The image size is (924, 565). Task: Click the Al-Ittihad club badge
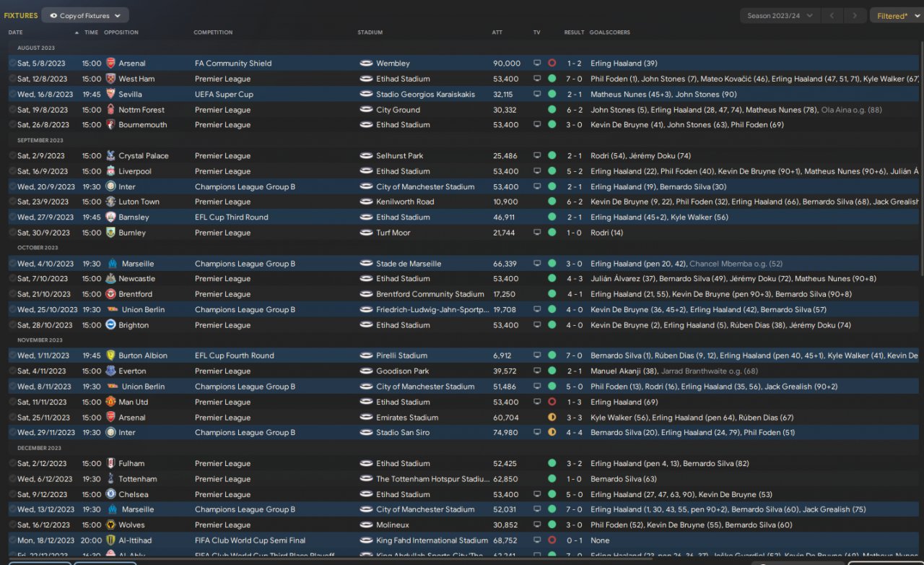tap(110, 540)
